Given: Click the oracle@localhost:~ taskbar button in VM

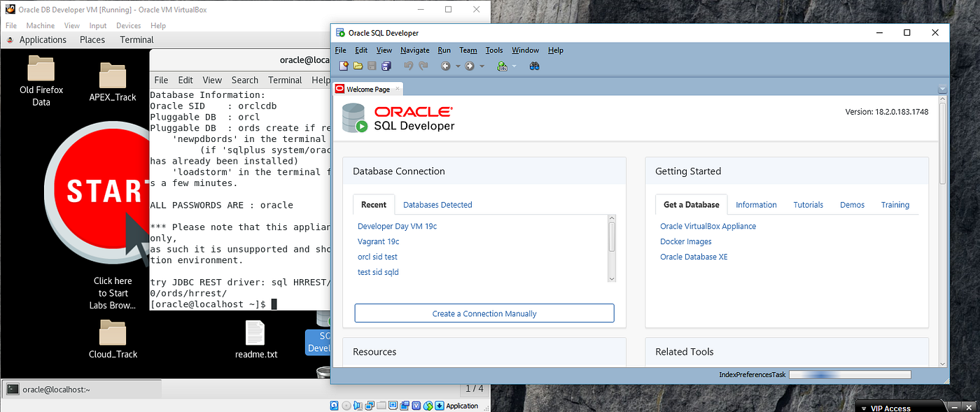Looking at the screenshot, I should 83,389.
